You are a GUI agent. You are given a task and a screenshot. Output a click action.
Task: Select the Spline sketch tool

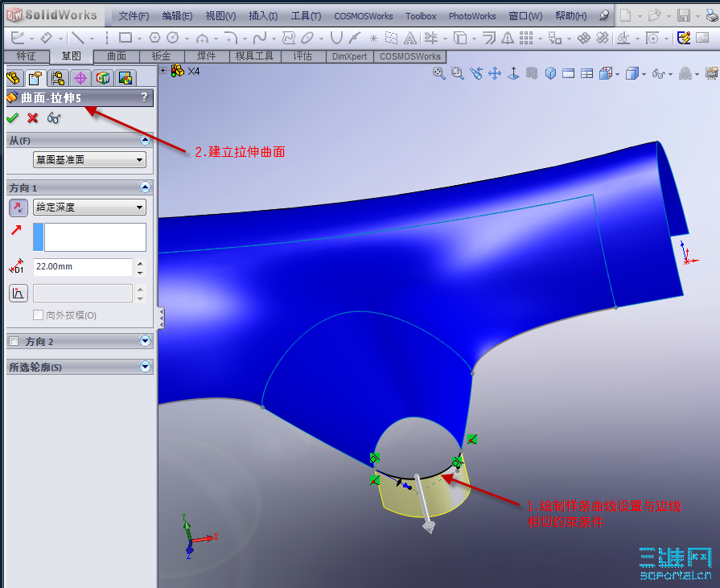pyautogui.click(x=259, y=38)
